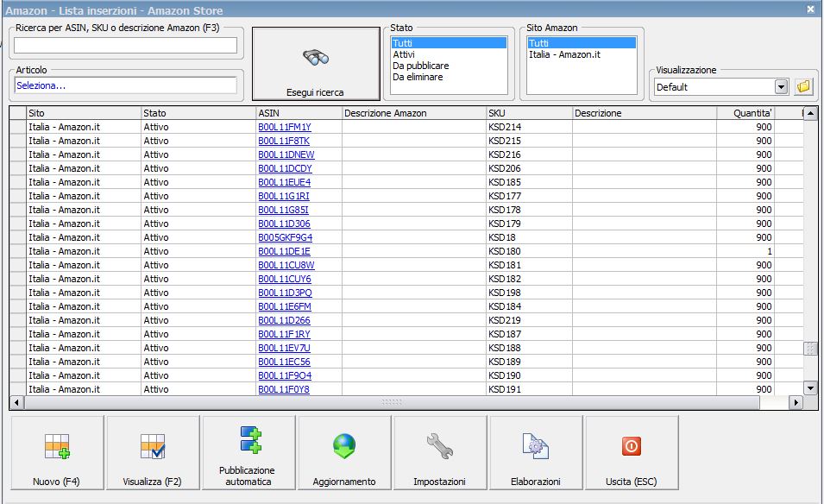Image resolution: width=824 pixels, height=504 pixels.
Task: Open ASIN link B00L11G1RI
Action: (284, 196)
